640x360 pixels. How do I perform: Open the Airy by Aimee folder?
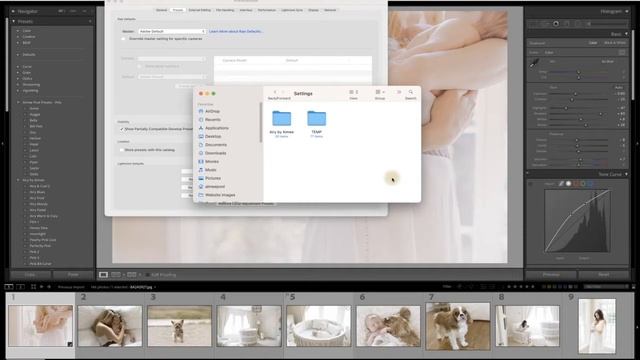click(282, 119)
